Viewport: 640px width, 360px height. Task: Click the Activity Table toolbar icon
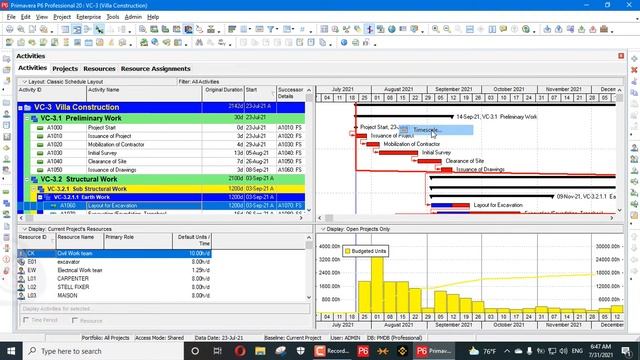(65, 29)
